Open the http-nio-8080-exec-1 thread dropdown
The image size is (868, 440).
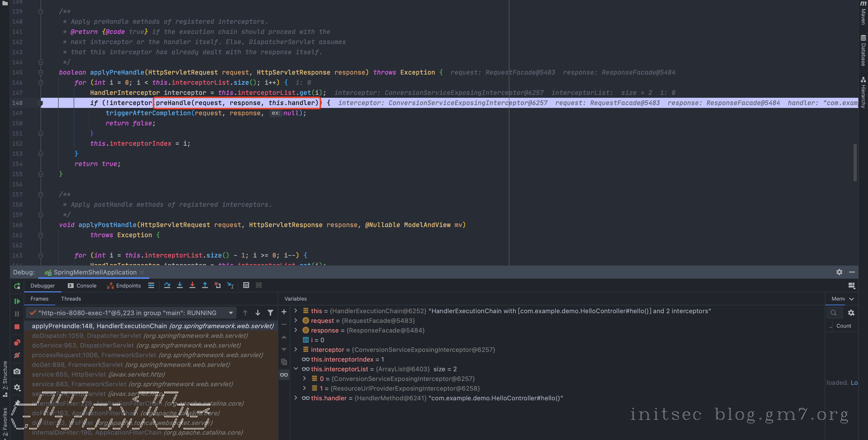point(231,313)
